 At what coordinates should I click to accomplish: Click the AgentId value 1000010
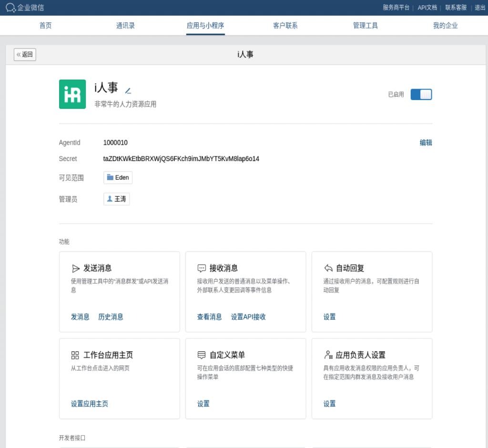pos(115,143)
